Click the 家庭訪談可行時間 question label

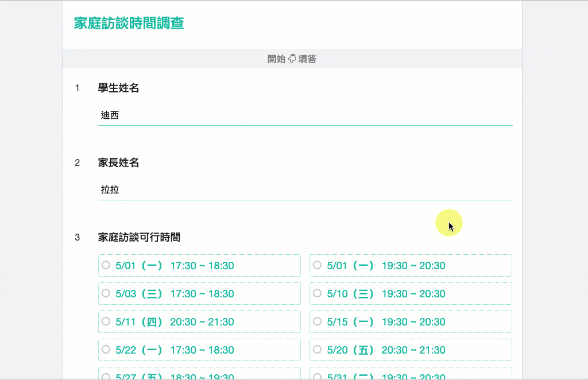click(139, 237)
